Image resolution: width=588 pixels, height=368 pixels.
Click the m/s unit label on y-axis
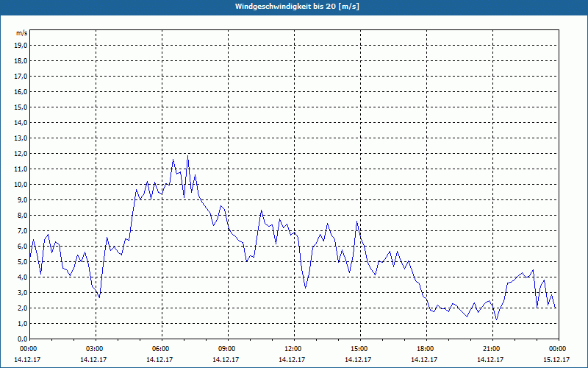[22, 33]
